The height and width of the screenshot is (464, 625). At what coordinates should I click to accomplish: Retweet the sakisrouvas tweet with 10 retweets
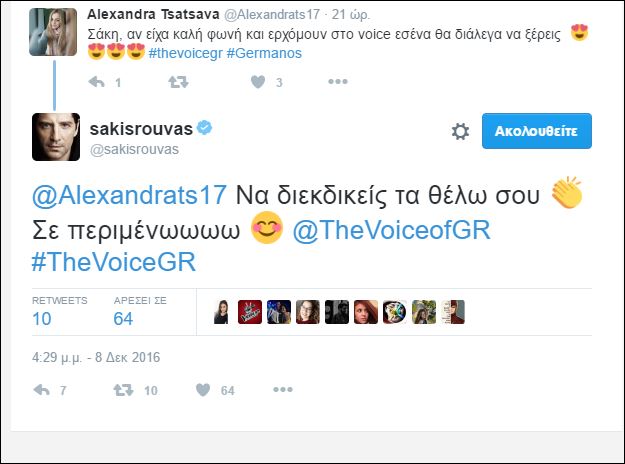(x=123, y=389)
